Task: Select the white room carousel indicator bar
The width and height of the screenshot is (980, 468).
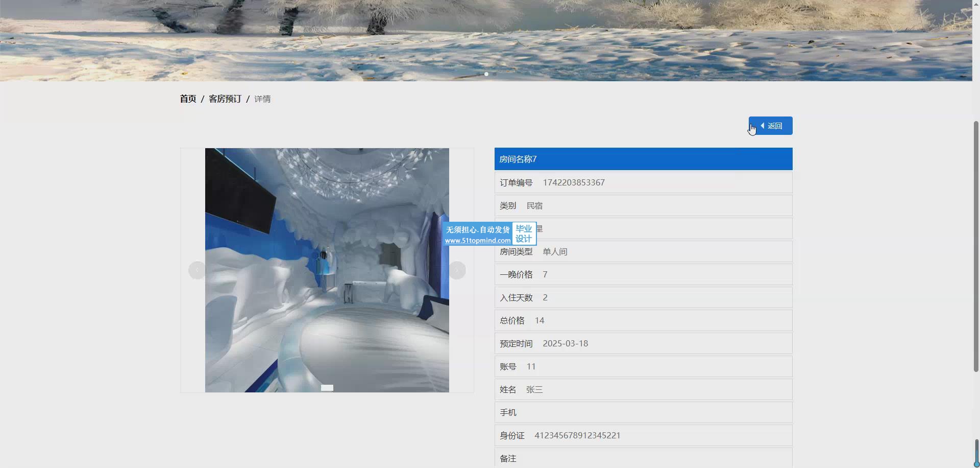Action: pyautogui.click(x=327, y=388)
